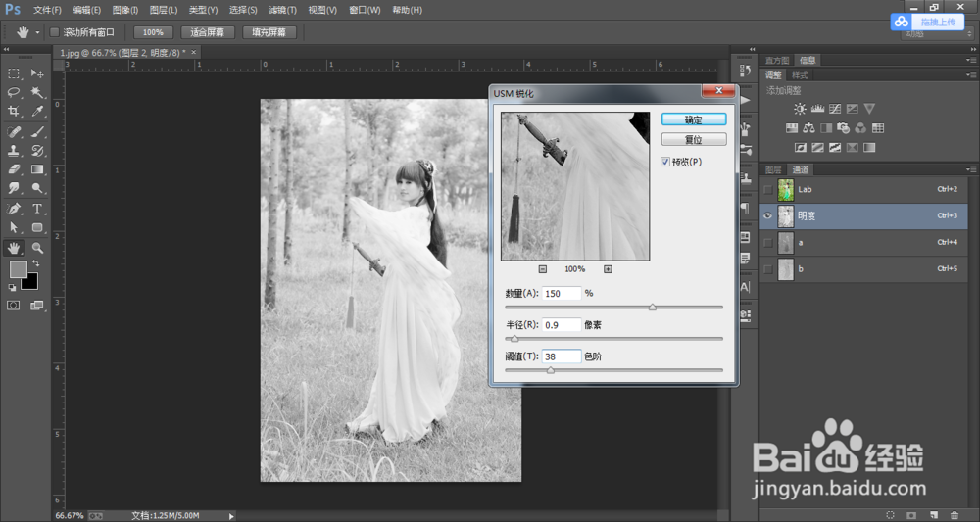Open the 图像(I) menu
The width and height of the screenshot is (980, 522).
pos(125,10)
